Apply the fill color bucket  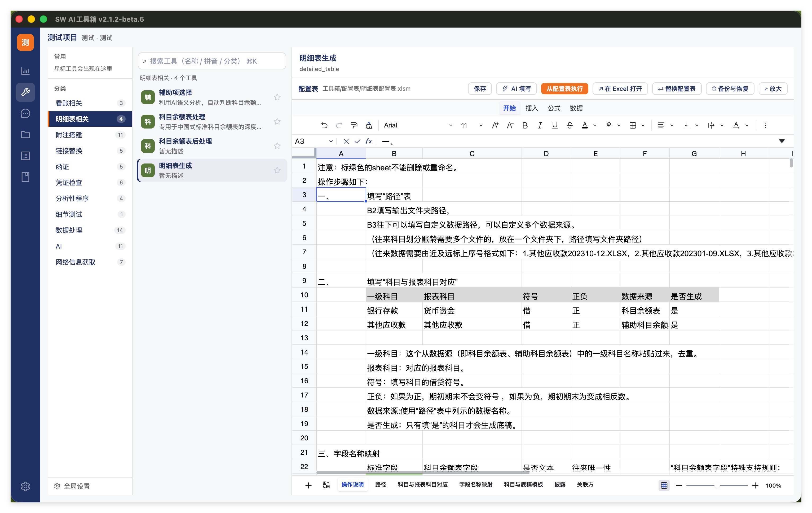[609, 125]
